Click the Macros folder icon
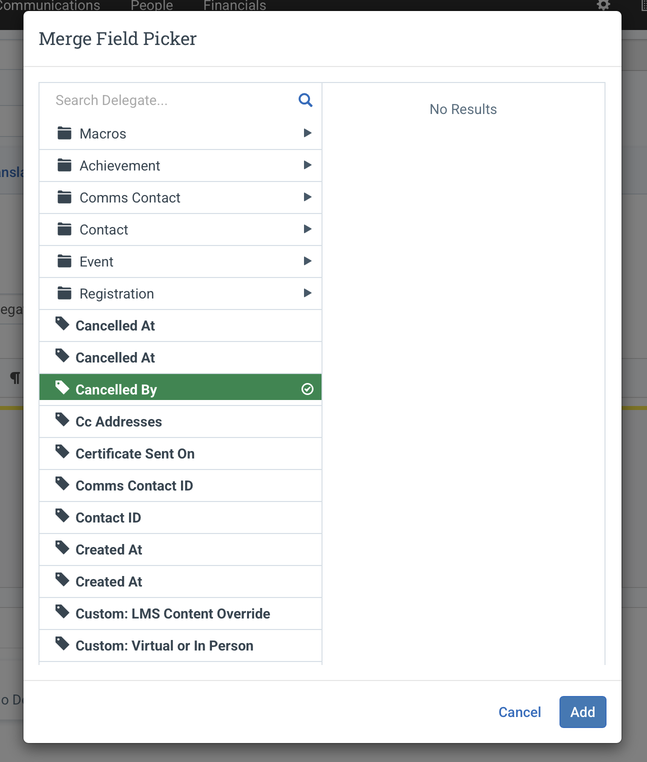The width and height of the screenshot is (647, 762). tap(64, 133)
